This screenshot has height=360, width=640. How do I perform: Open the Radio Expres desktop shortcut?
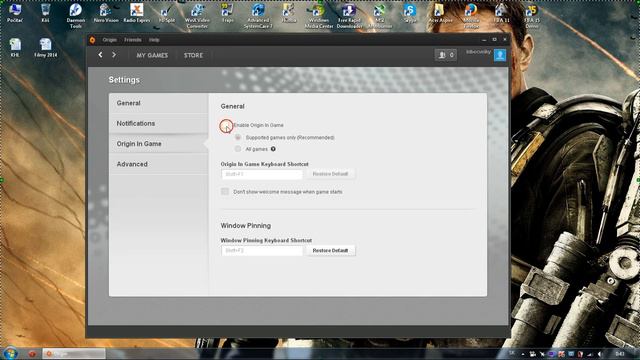click(137, 13)
